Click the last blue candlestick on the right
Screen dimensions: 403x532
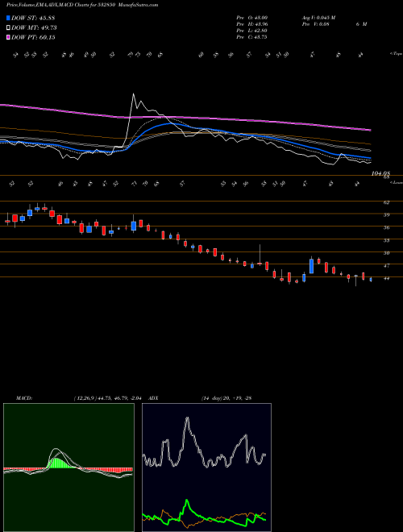[x=371, y=280]
